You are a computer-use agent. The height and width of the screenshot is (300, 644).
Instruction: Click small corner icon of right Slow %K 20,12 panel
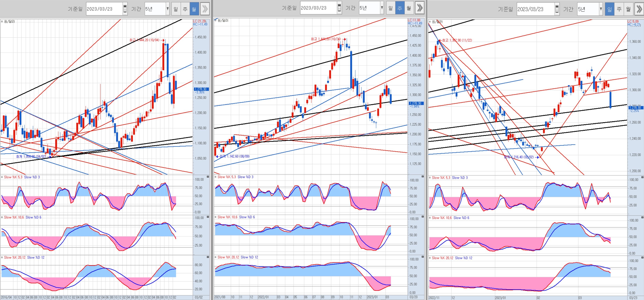(x=642, y=257)
